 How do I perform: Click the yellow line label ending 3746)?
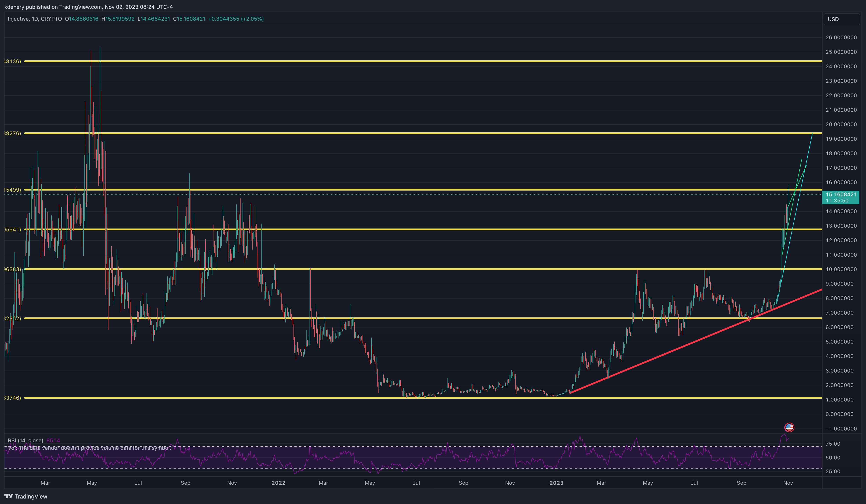click(x=13, y=398)
